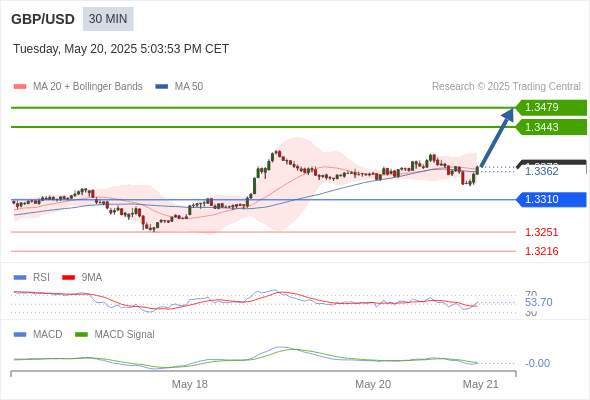Click the Trading Central research credit
This screenshot has width=590, height=400.
tap(506, 87)
